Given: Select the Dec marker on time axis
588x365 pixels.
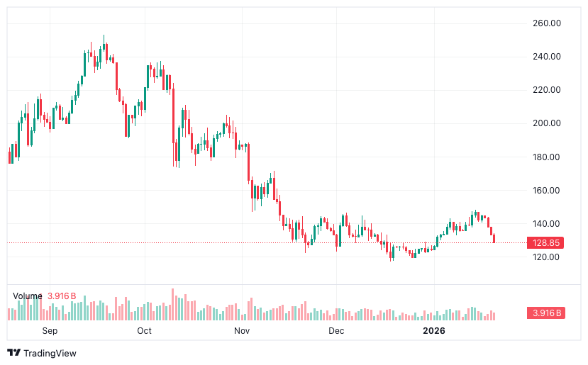Looking at the screenshot, I should (336, 331).
